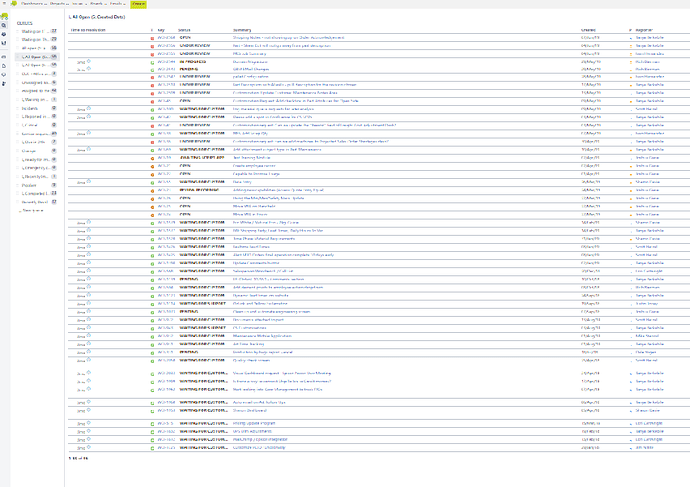Sort by the Status column header

[x=184, y=30]
